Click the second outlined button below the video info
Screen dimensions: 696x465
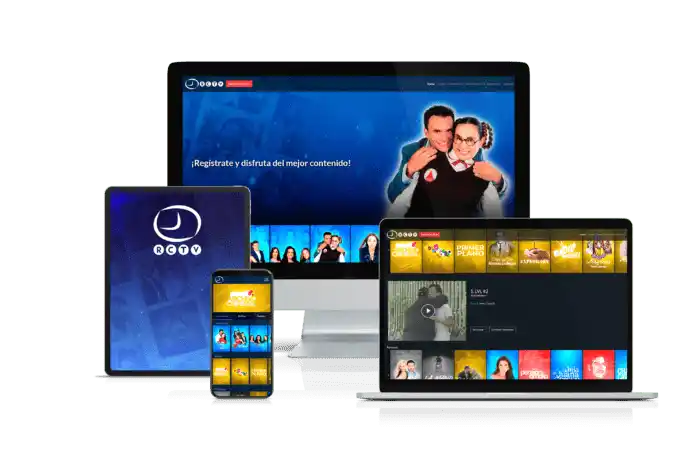(x=502, y=330)
